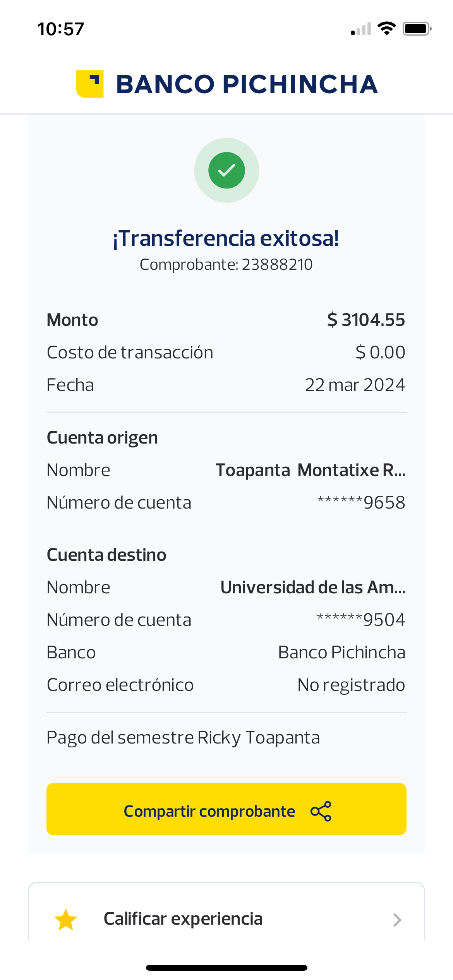
Task: Tap the note Pago del semestre Ricky Toapanta
Action: pos(183,738)
